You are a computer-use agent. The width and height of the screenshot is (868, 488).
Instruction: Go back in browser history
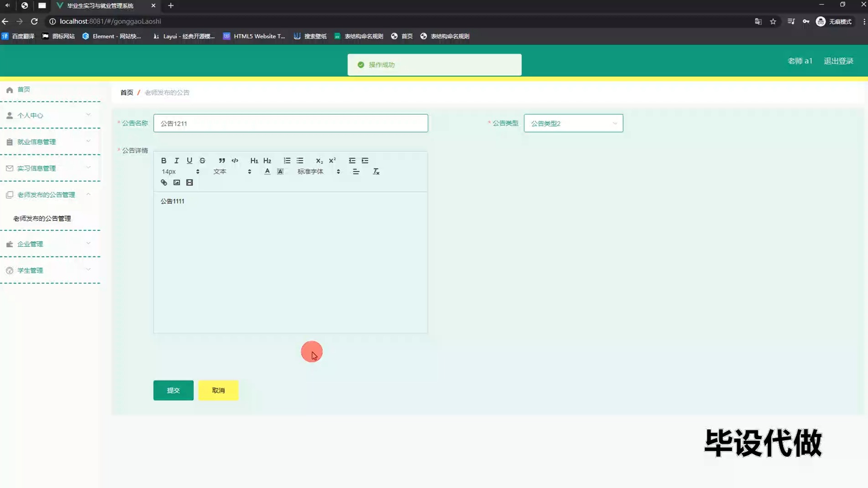[x=5, y=21]
